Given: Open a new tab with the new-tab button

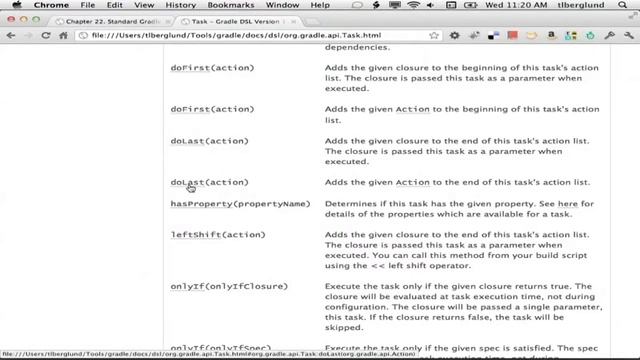Looking at the screenshot, I should click(312, 21).
